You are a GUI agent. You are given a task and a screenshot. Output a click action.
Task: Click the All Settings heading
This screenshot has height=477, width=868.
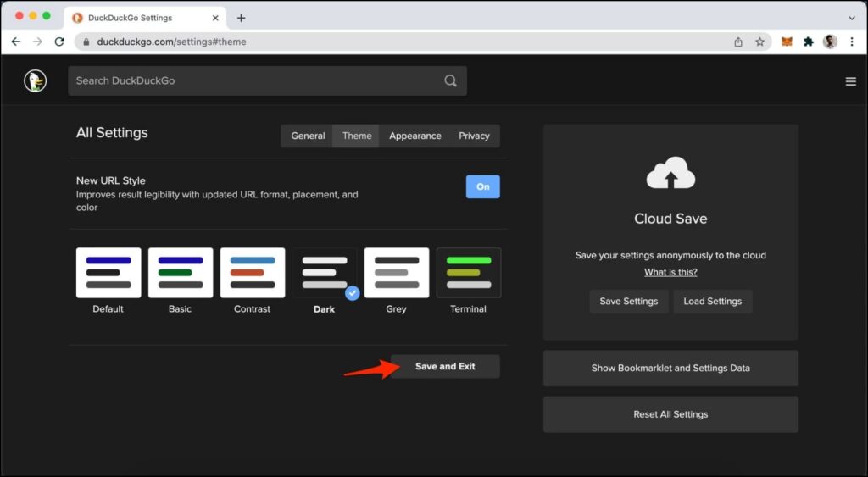click(x=112, y=133)
